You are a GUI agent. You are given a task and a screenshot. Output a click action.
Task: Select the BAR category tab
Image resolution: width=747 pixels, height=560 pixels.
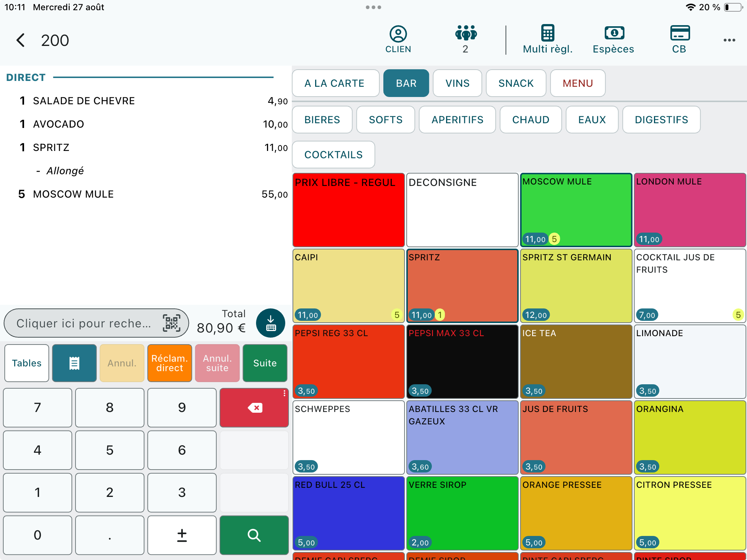point(406,83)
